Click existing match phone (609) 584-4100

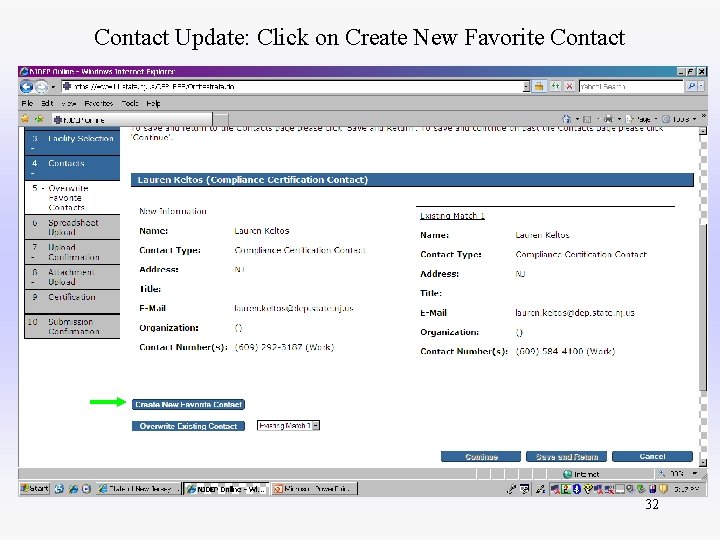pyautogui.click(x=565, y=351)
